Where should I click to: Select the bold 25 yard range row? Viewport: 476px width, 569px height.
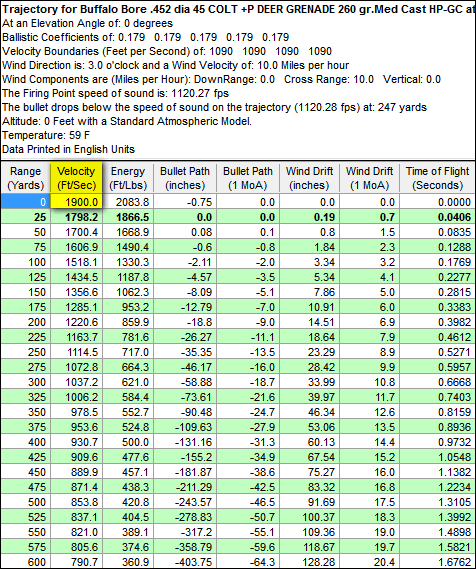pyautogui.click(x=238, y=217)
